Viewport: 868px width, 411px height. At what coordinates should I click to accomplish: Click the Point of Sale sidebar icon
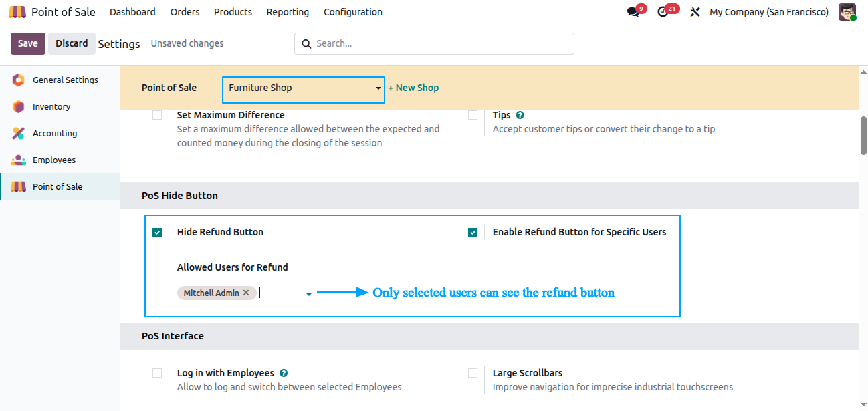pos(19,186)
